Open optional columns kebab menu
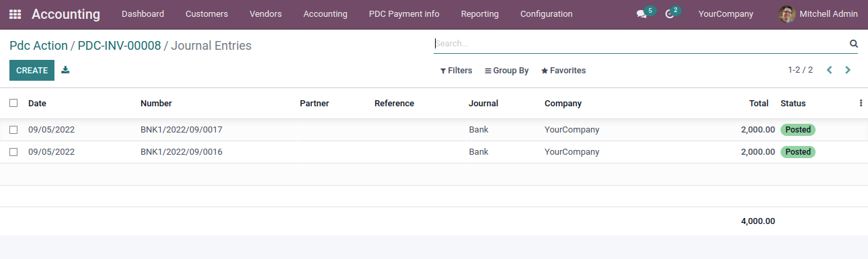 click(861, 103)
